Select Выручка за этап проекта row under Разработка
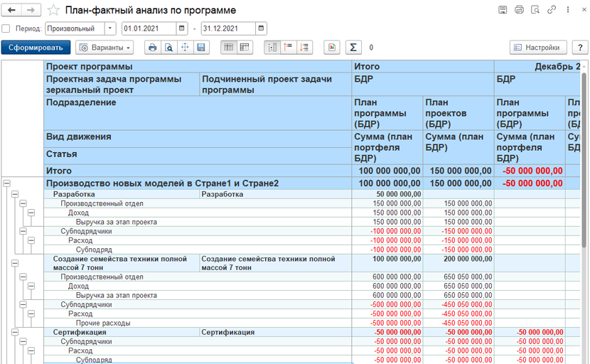Image resolution: width=590 pixels, height=364 pixels. [198, 222]
